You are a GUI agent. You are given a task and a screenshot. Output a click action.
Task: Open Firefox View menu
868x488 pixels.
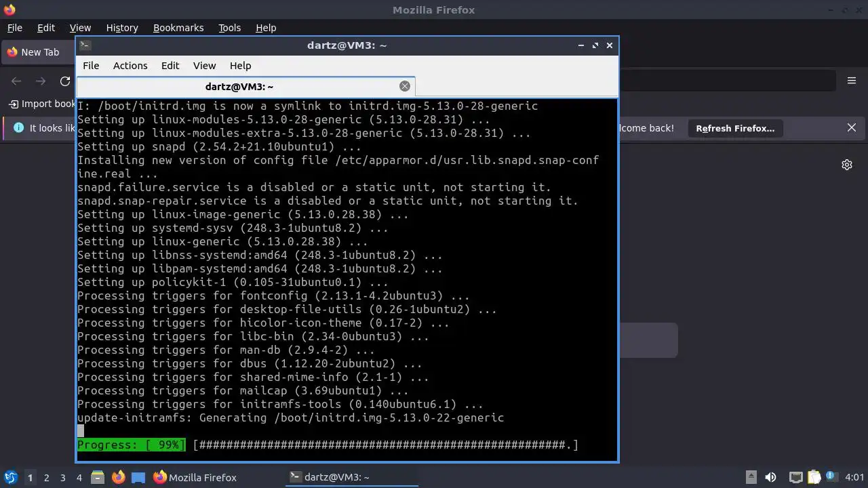pos(80,28)
